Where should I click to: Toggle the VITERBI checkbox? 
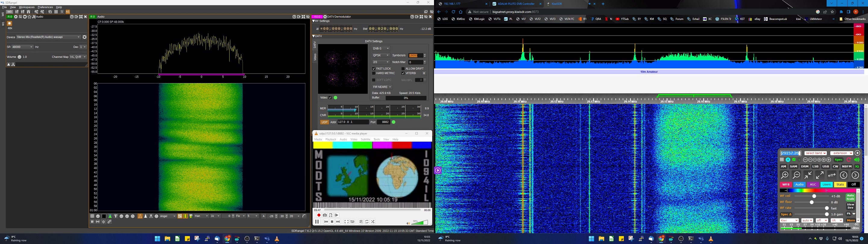[x=403, y=73]
